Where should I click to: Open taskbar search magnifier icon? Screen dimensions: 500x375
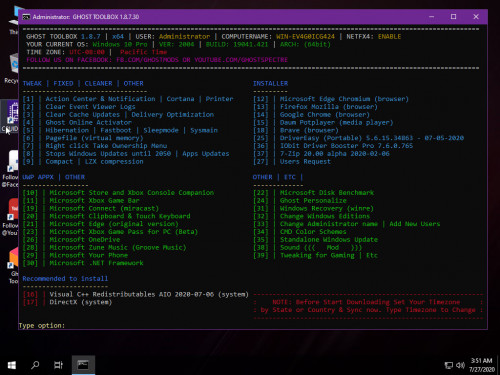35,365
